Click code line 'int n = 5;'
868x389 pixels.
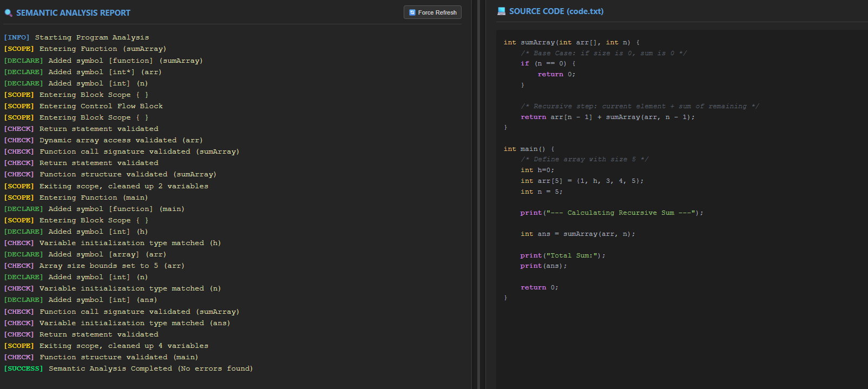click(542, 192)
